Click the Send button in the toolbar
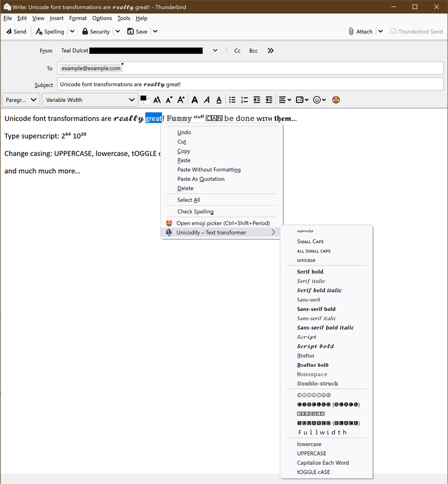The image size is (448, 484). tap(16, 31)
